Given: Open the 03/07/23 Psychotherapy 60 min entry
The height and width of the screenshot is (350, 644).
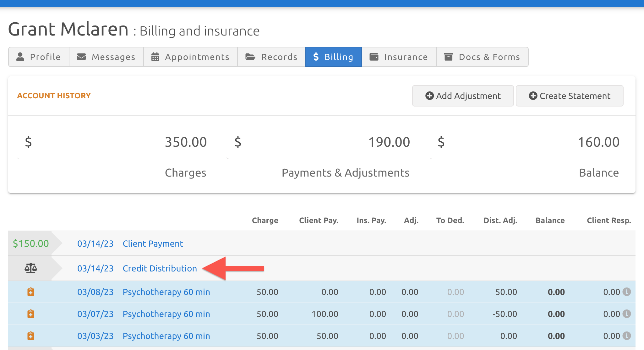Looking at the screenshot, I should pos(166,314).
